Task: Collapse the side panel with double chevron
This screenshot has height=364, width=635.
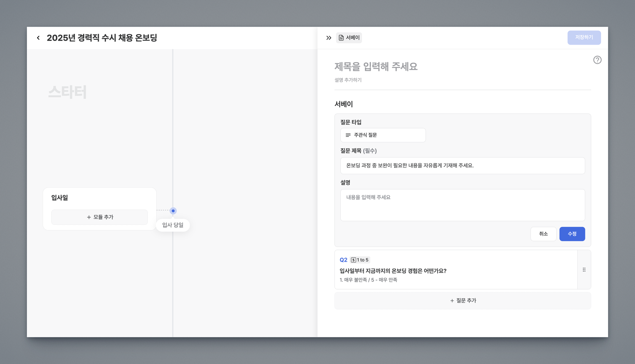Action: (x=329, y=38)
